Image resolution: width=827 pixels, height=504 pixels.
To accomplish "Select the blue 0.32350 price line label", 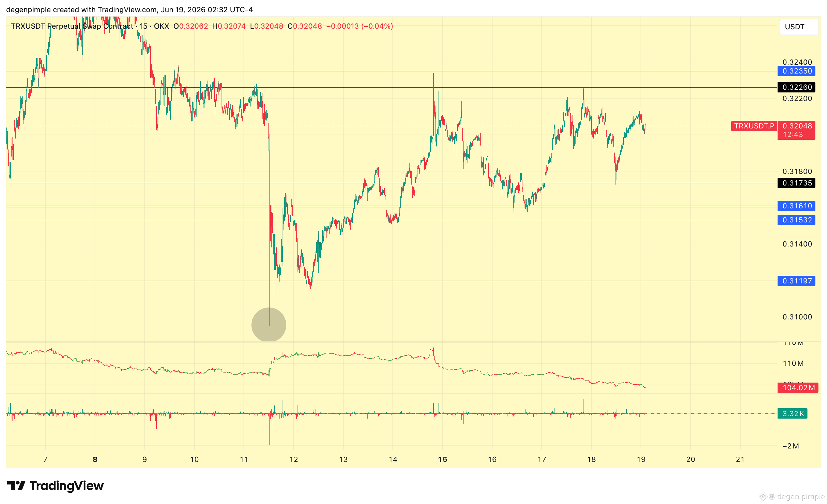I will click(796, 71).
